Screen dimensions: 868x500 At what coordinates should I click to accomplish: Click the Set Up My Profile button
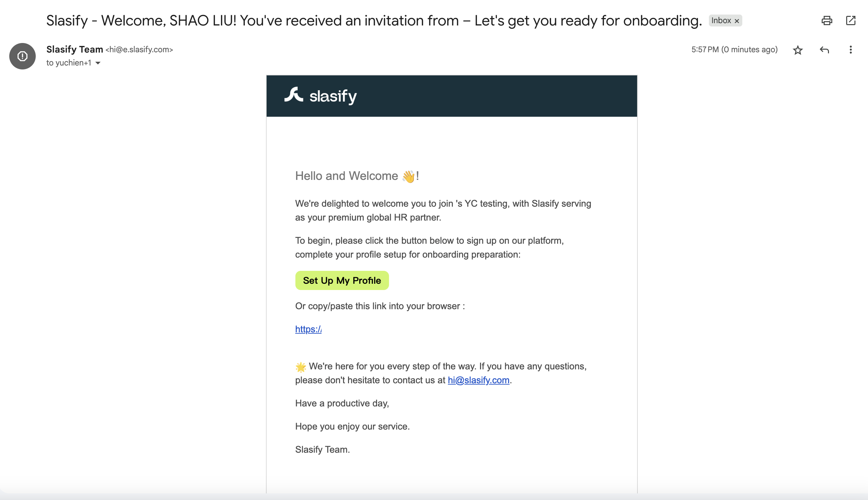342,280
